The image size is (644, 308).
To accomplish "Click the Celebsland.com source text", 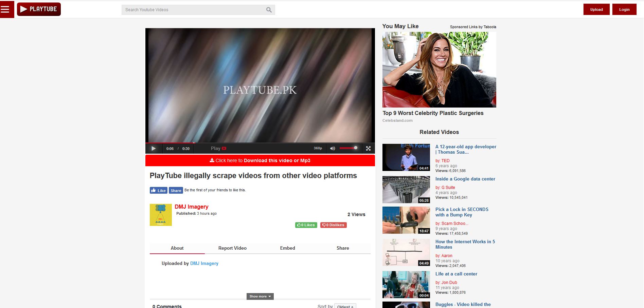I will (397, 120).
